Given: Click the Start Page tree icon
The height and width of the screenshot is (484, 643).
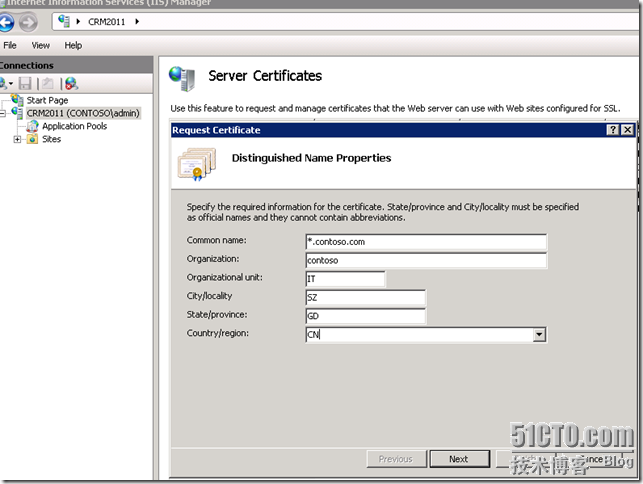Looking at the screenshot, I should tap(18, 100).
